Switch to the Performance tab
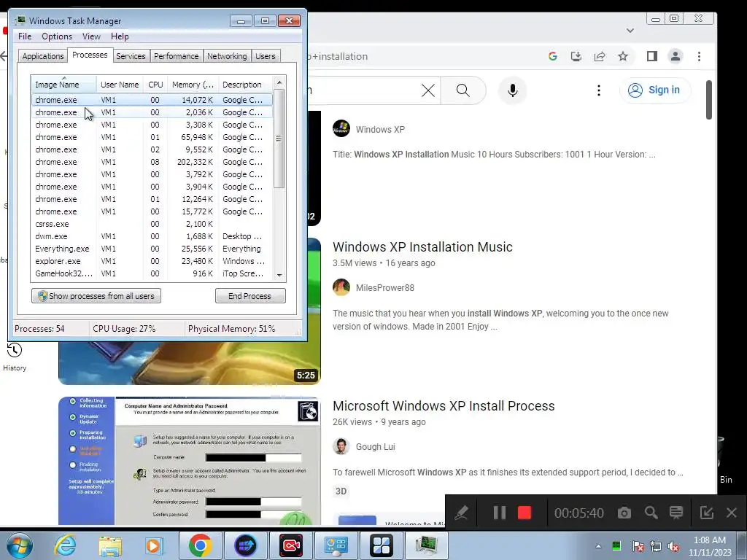The height and width of the screenshot is (560, 747). click(177, 56)
